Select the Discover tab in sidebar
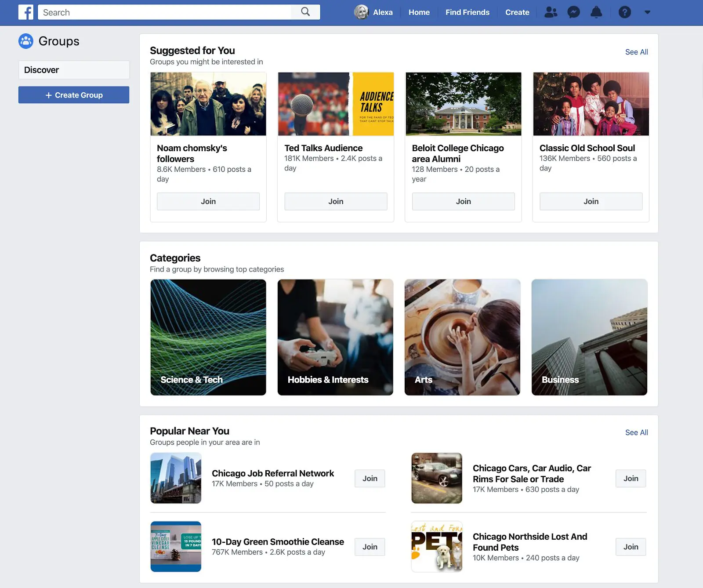703x588 pixels. (x=74, y=70)
